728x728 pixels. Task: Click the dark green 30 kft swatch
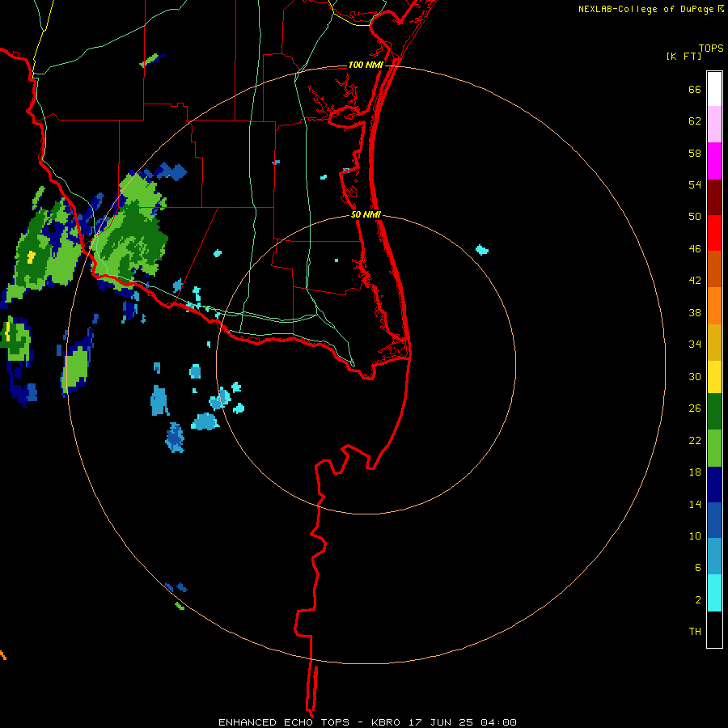(x=714, y=412)
